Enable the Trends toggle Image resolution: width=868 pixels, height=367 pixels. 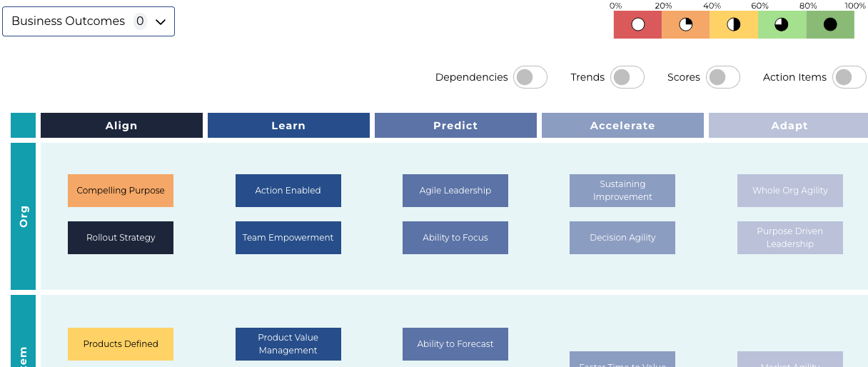pos(627,77)
